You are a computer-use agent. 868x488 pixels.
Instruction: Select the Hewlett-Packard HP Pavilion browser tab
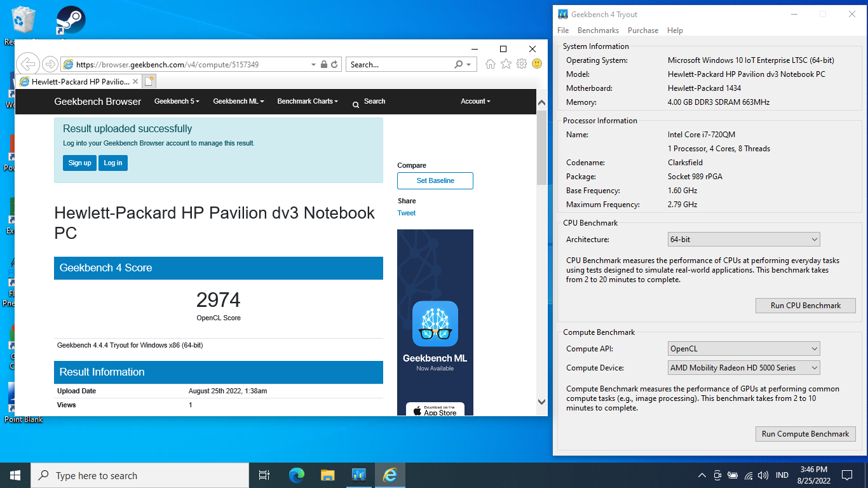tap(78, 81)
